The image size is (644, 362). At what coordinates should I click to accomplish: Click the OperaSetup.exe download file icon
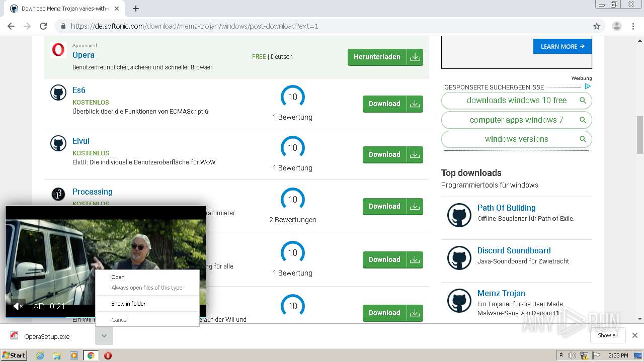click(x=15, y=336)
